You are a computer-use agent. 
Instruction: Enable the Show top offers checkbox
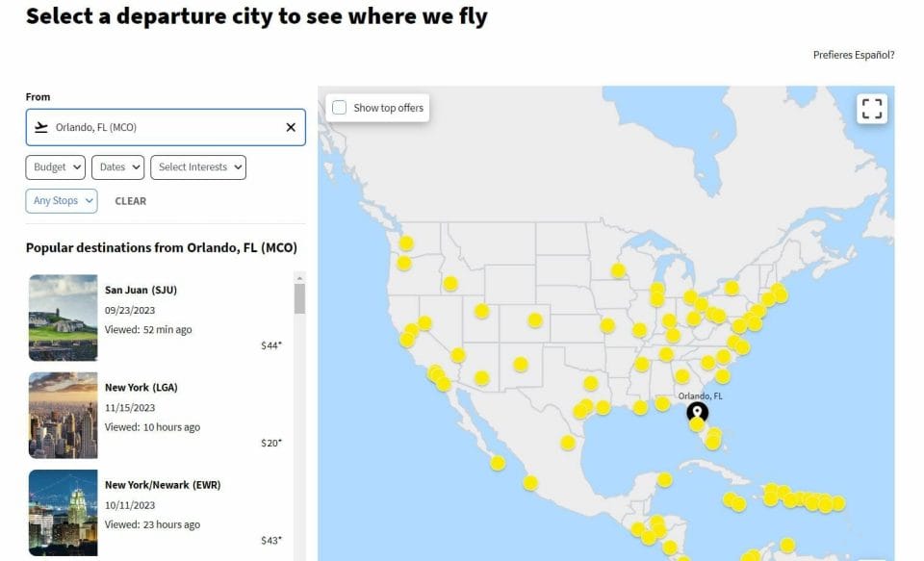pyautogui.click(x=339, y=108)
